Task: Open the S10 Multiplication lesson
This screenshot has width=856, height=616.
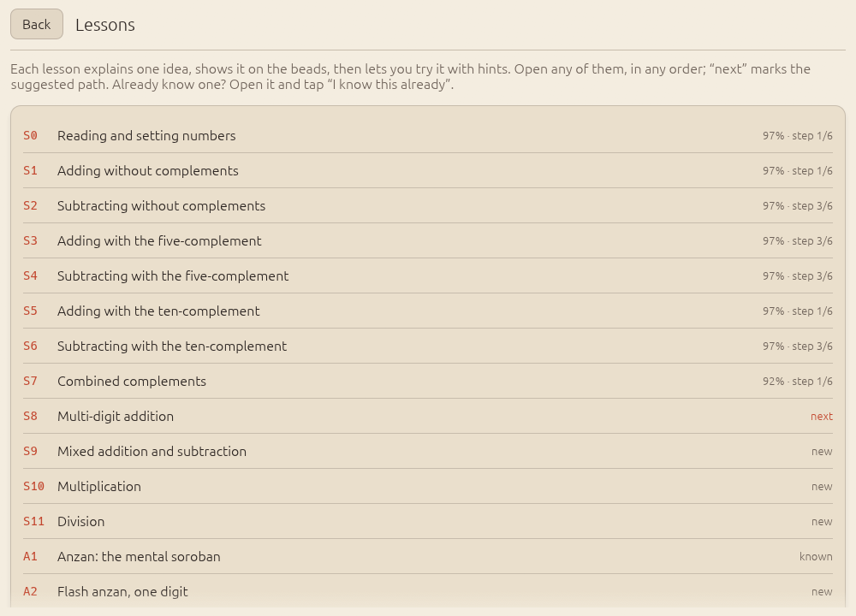Action: [x=427, y=486]
